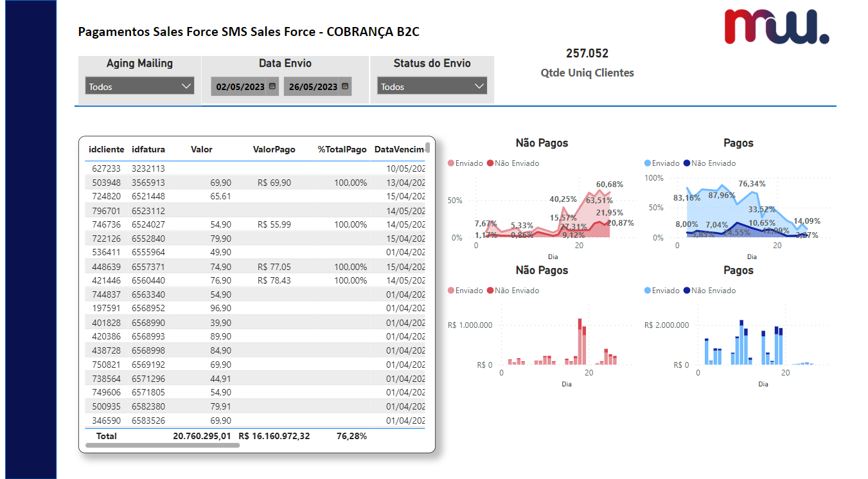The image size is (868, 479).
Task: Toggle Não Enviado legend in Pagos bar chart
Action: click(x=709, y=291)
